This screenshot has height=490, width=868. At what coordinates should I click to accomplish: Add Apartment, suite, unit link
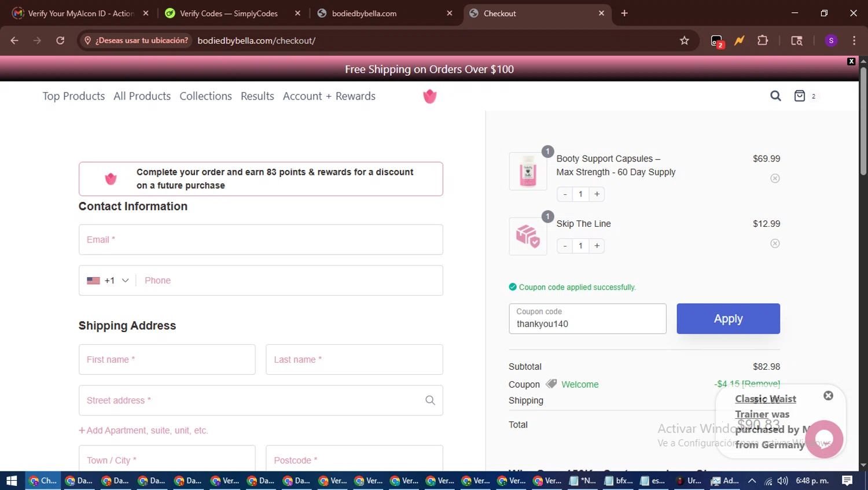144,430
